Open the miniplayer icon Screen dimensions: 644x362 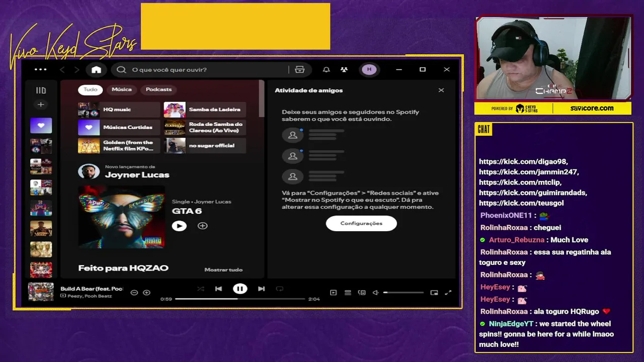(x=434, y=293)
